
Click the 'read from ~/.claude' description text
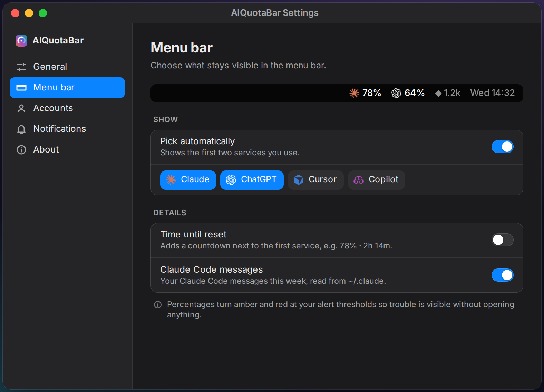[x=273, y=281]
